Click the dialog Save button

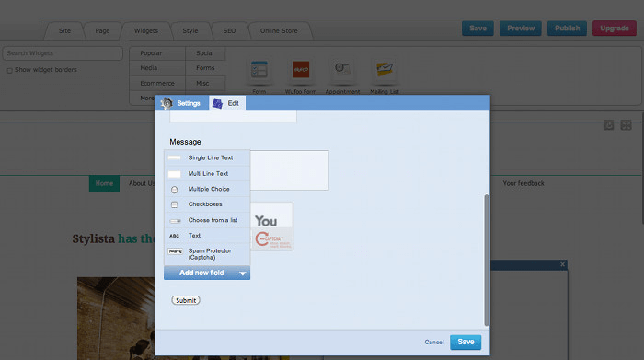pos(466,342)
